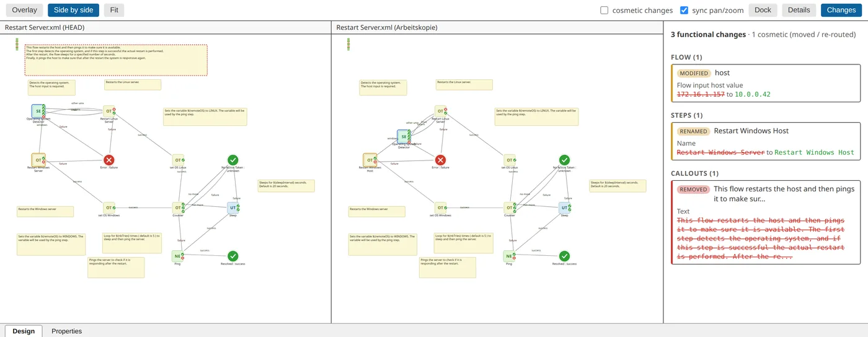This screenshot has height=337, width=868.
Task: Select the Restart Windows Host node in Arbeitskopie diagram
Action: (370, 160)
